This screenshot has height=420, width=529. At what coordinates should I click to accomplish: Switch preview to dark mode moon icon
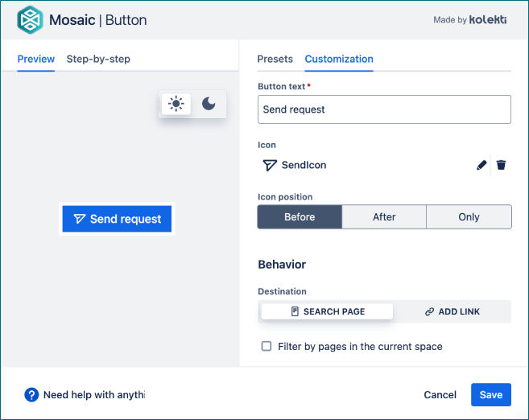(209, 104)
